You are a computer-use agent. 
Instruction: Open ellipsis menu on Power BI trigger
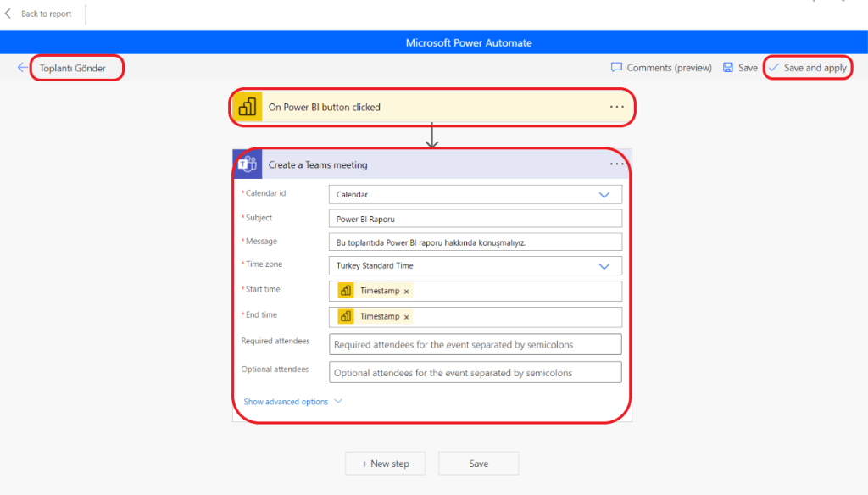616,108
